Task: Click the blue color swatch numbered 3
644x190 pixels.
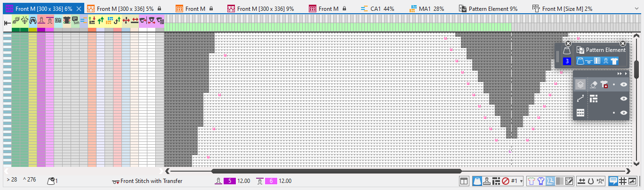Action: pyautogui.click(x=567, y=61)
